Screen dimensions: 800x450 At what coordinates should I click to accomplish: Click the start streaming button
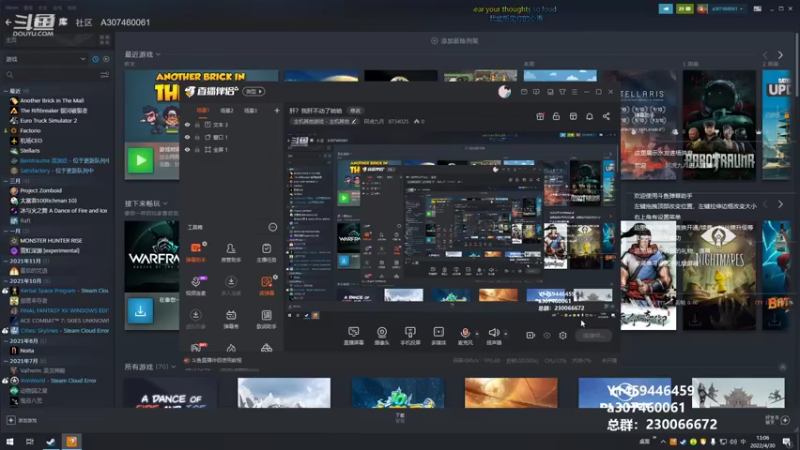(x=593, y=335)
